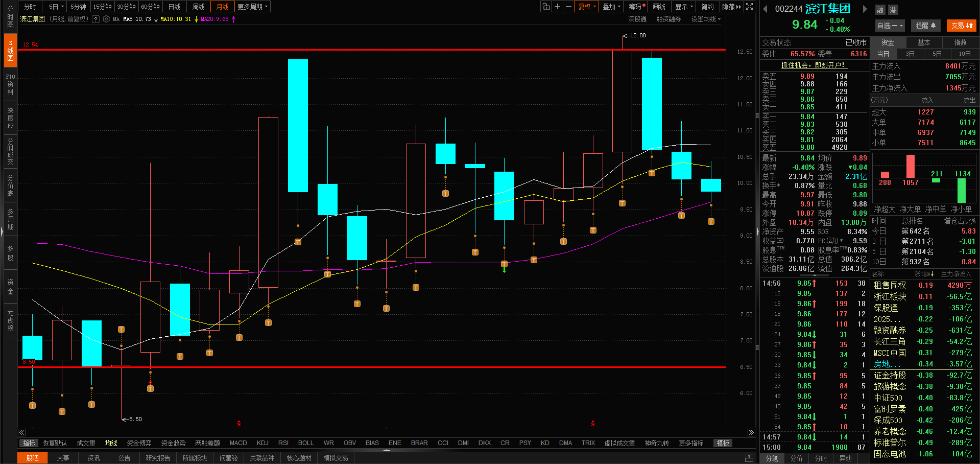
Task: Open the 自选 watchlist dropdown
Action: (x=890, y=26)
